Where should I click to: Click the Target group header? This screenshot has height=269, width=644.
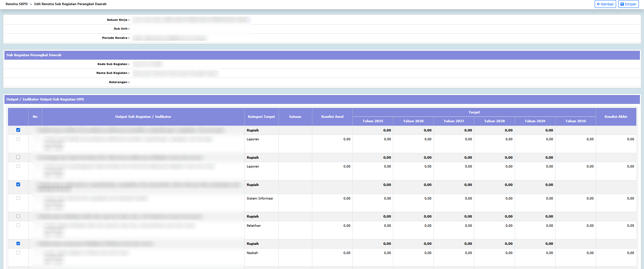pos(474,112)
